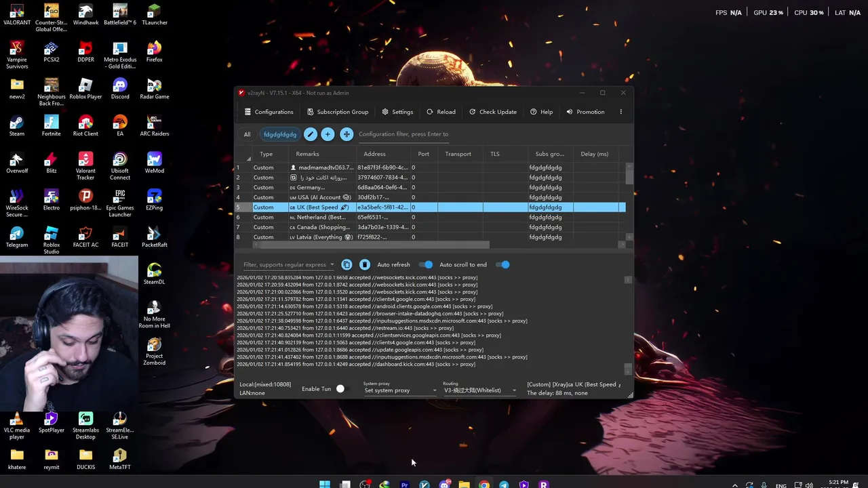Focus the Configuration filter input field

[404, 134]
